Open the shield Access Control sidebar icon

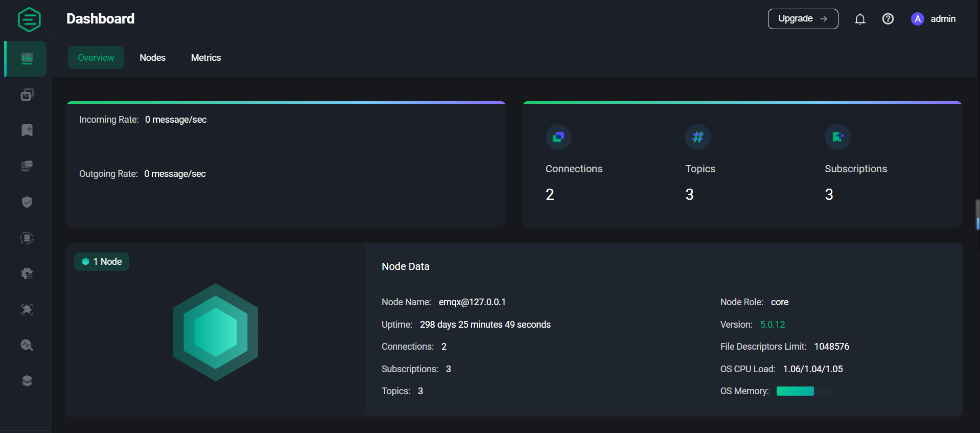27,202
